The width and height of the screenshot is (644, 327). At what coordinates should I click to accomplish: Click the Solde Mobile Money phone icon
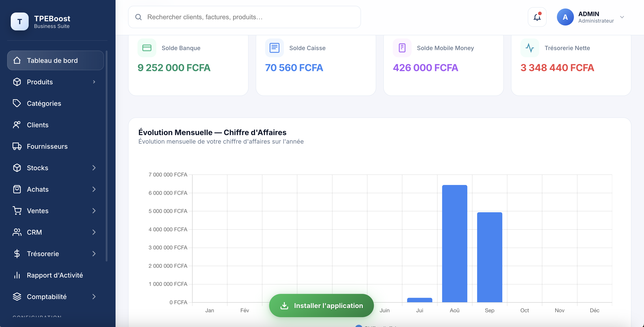pos(402,48)
